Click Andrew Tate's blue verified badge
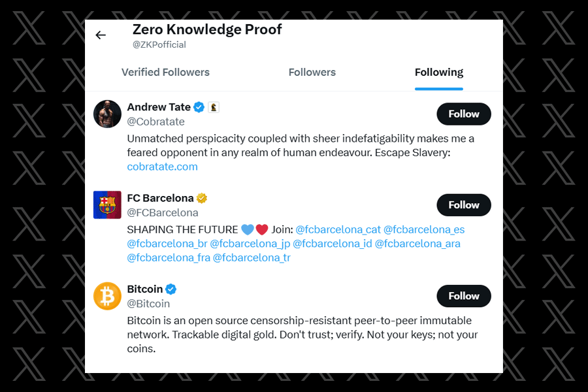 tap(199, 107)
